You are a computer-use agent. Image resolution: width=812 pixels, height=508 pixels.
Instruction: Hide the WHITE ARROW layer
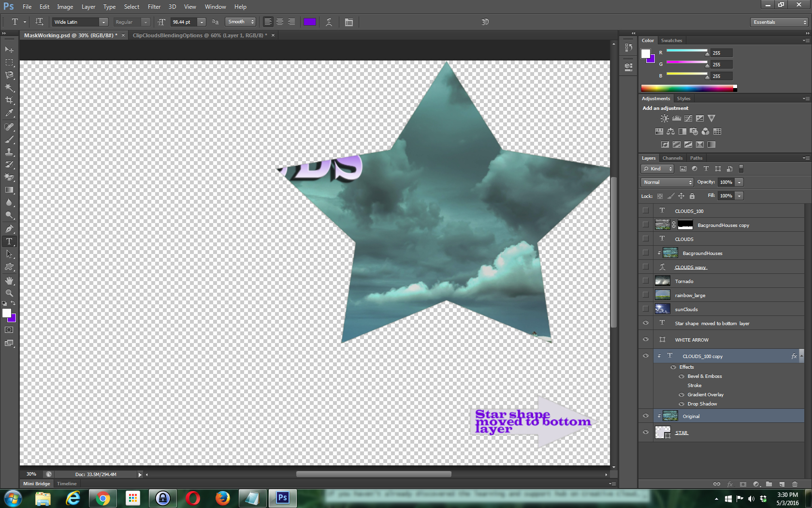[x=646, y=339]
